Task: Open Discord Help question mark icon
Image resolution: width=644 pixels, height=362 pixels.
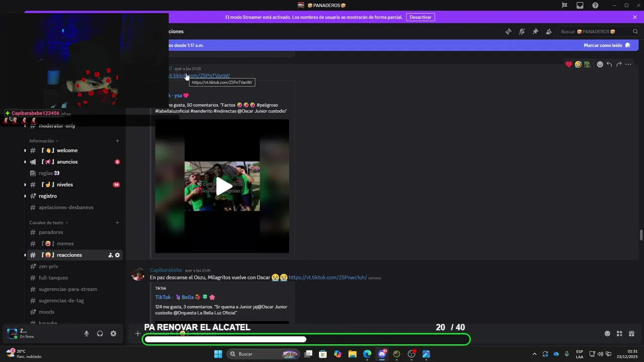Action: click(595, 6)
